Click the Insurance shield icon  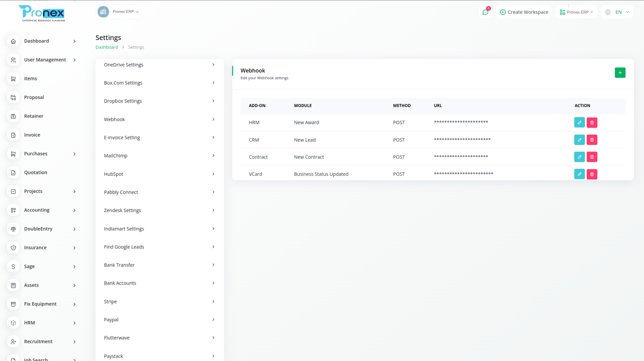click(13, 248)
